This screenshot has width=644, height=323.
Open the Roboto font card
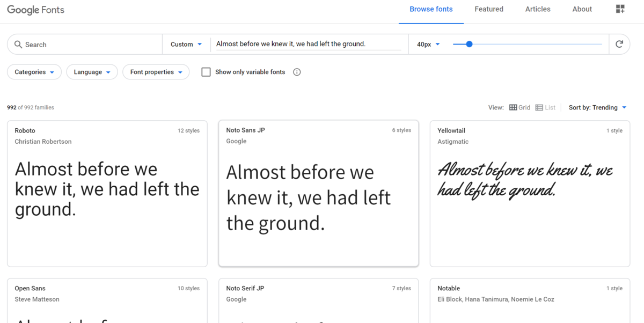tap(107, 194)
